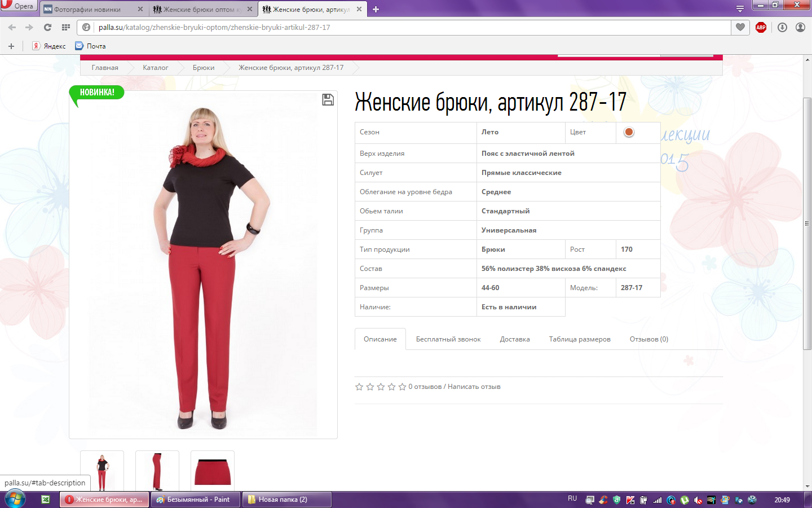The image size is (812, 508).
Task: Open the 'Отзывов (0)' tab
Action: click(649, 339)
